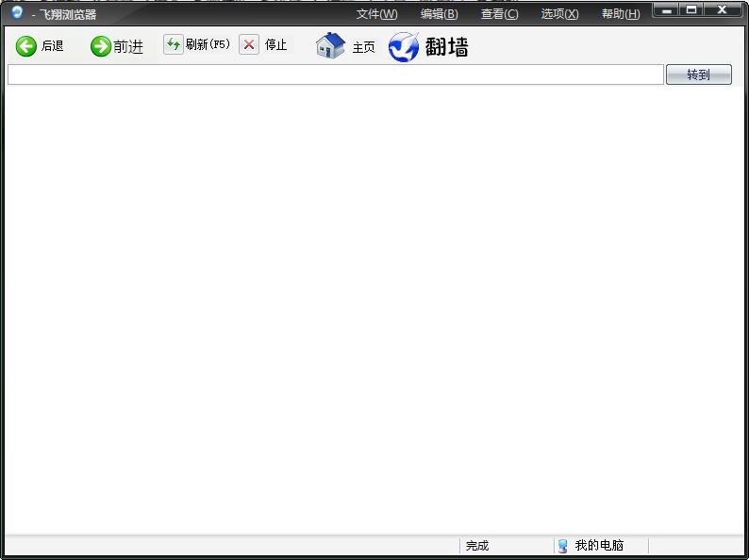Close the browser window
The image size is (749, 560).
coord(723,9)
